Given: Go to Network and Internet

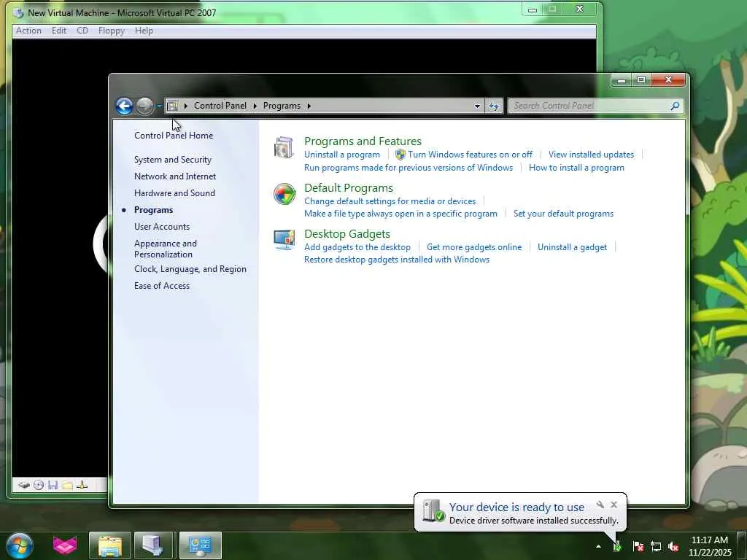Looking at the screenshot, I should point(175,176).
